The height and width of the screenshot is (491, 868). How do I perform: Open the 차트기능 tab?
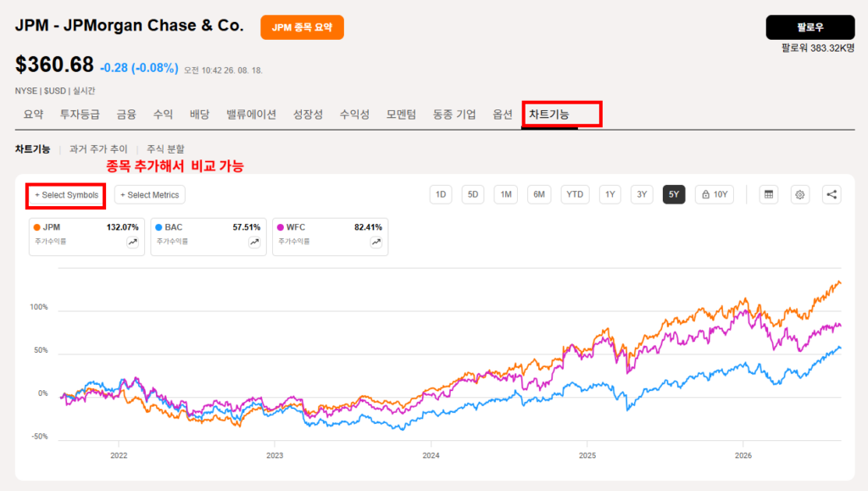click(549, 114)
